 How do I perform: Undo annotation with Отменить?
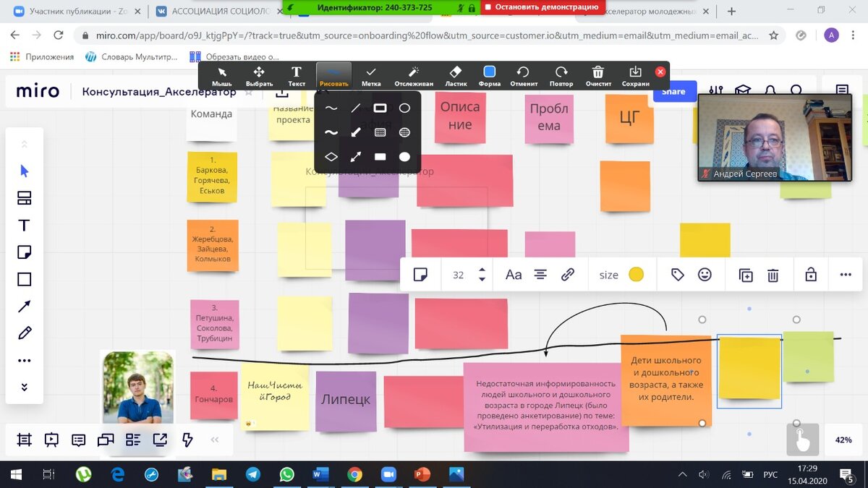click(x=524, y=76)
